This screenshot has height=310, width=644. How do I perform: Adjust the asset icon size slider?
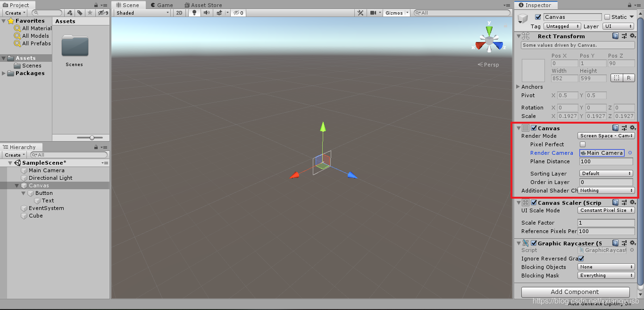click(x=92, y=138)
